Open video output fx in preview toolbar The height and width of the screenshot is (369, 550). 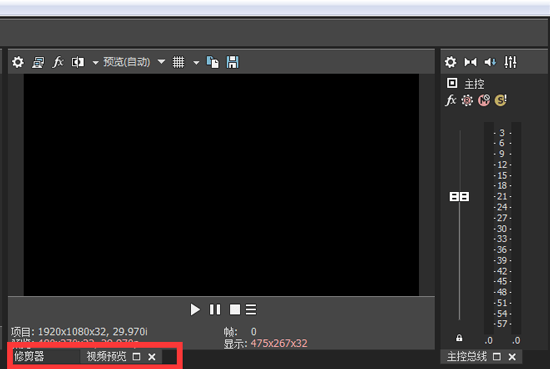click(58, 62)
